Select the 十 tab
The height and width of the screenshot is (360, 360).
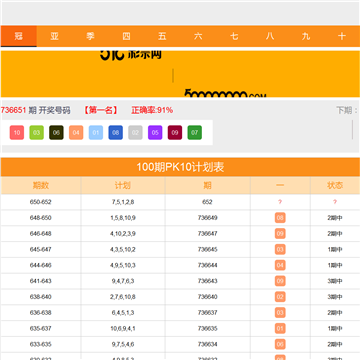(342, 36)
